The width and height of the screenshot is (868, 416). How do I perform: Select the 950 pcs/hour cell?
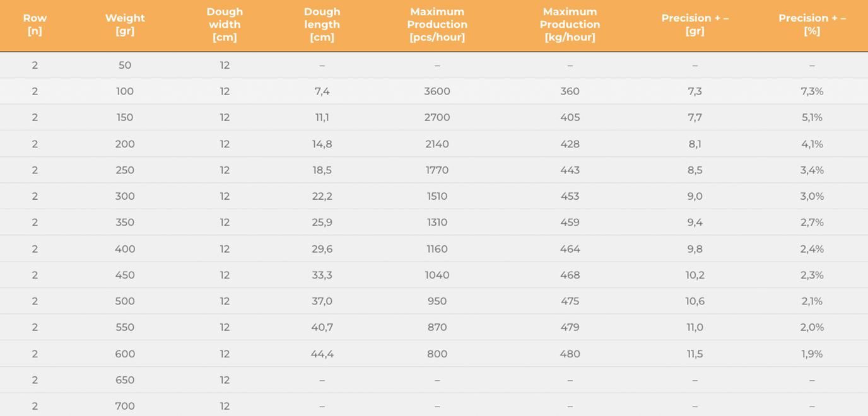pyautogui.click(x=437, y=301)
